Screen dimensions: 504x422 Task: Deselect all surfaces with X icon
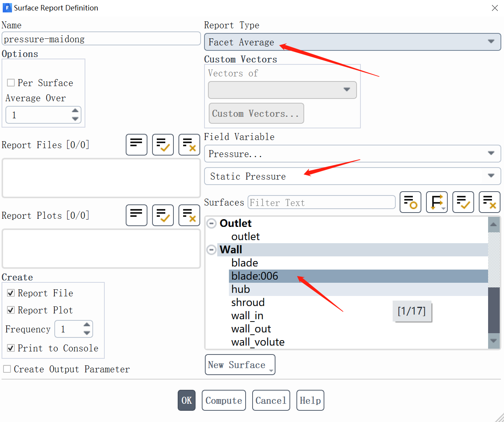(489, 202)
